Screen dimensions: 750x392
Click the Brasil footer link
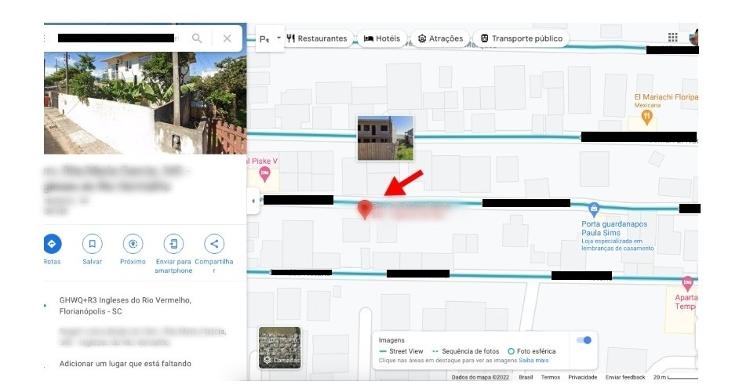526,377
